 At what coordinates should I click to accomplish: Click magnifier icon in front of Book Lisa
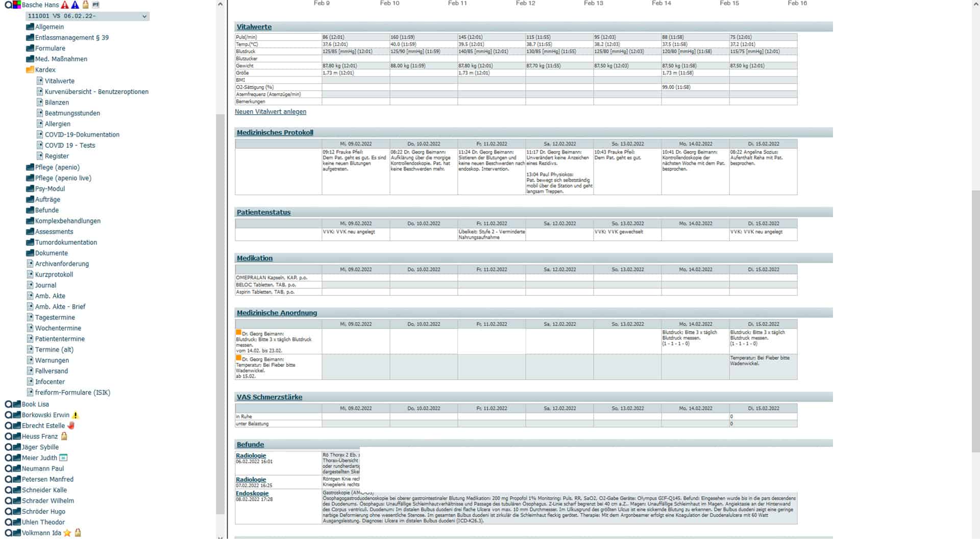pos(8,404)
